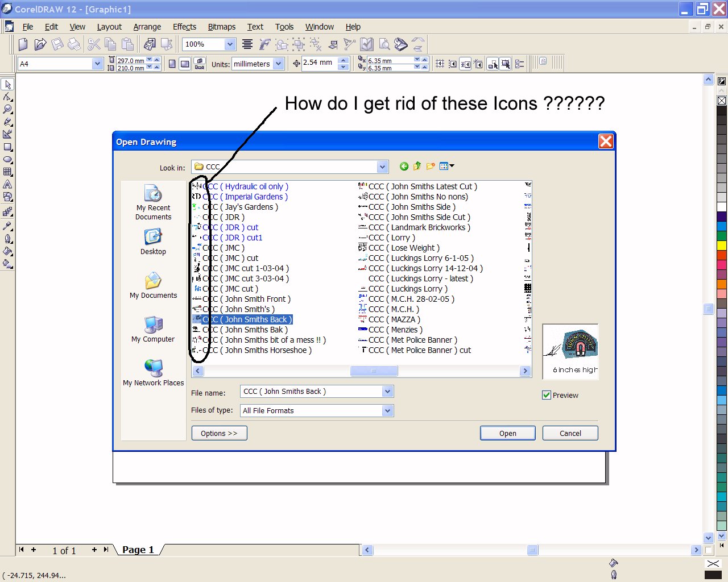Screen dimensions: 728x582
Task: Pick the yellow color swatch
Action: 722,246
